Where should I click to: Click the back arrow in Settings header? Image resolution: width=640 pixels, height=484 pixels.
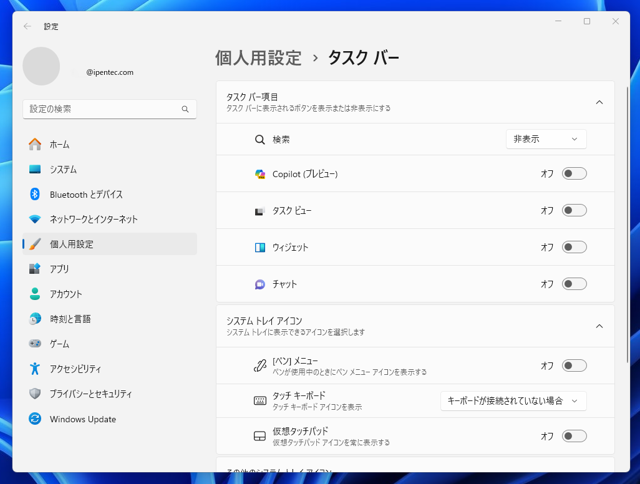click(x=27, y=27)
